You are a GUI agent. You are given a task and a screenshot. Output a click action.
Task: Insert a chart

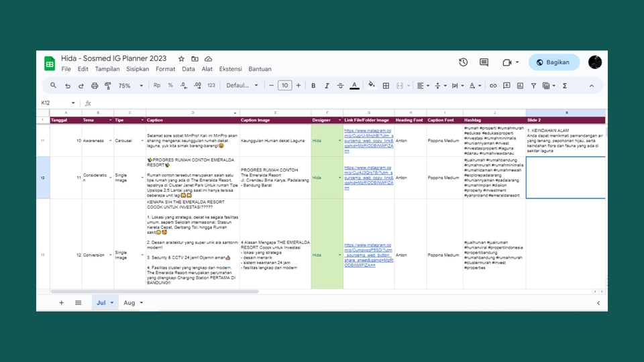521,86
